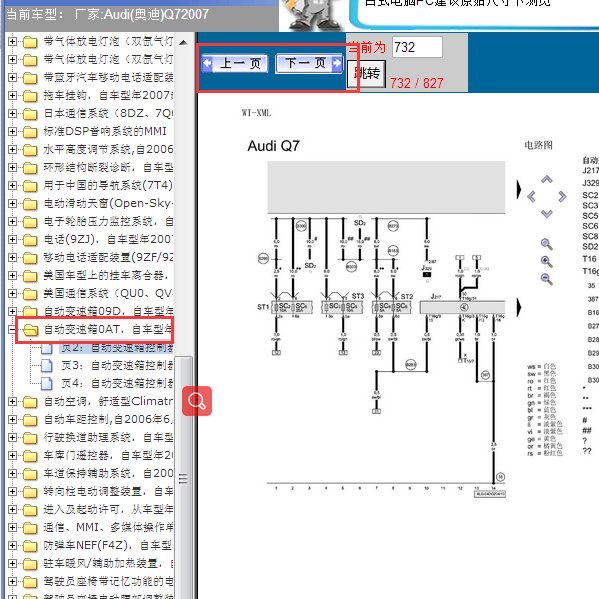Open 页3: 自动变速箱控制器 page
The height and width of the screenshot is (599, 599).
tap(117, 366)
